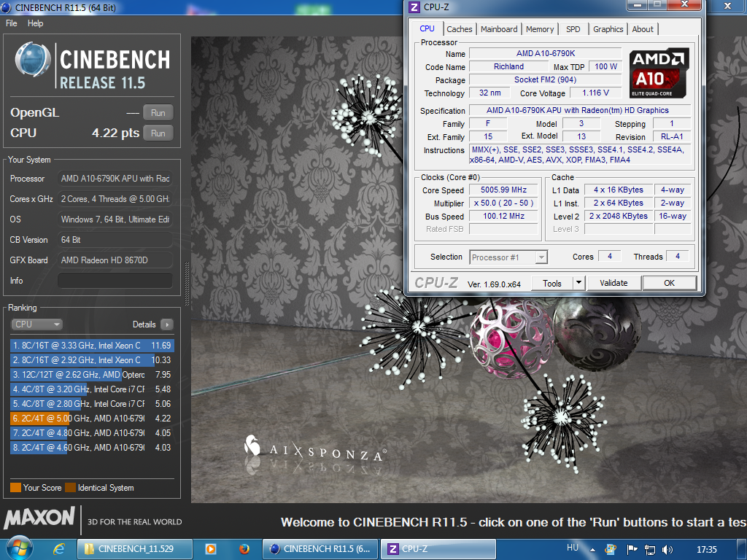Select ranking entry 2 Intel Xeon 10.33
Viewport: 747px width, 560px height.
(91, 360)
